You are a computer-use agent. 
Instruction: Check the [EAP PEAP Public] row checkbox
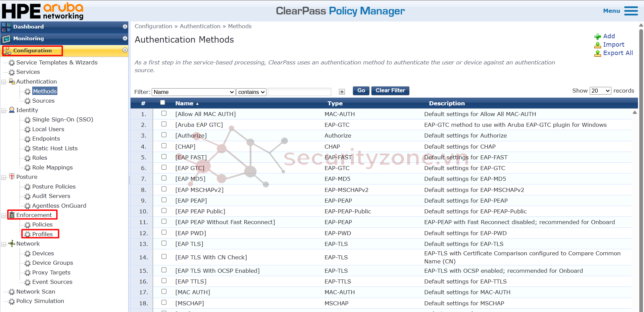pos(164,211)
